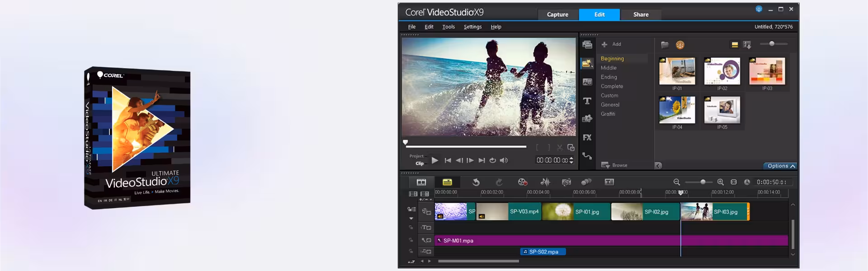
Task: Select the IP-01 template thumbnail
Action: pyautogui.click(x=677, y=71)
